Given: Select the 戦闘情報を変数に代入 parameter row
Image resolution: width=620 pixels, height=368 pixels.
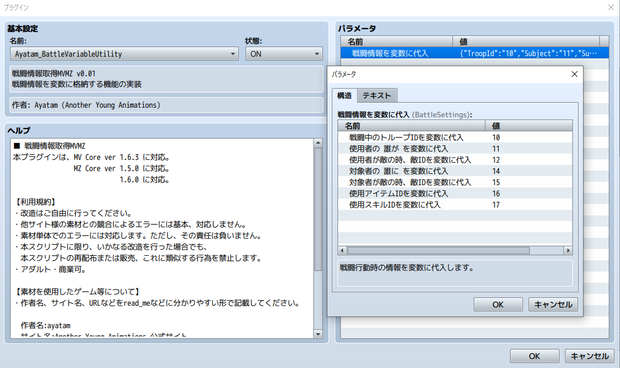Looking at the screenshot, I should click(474, 53).
